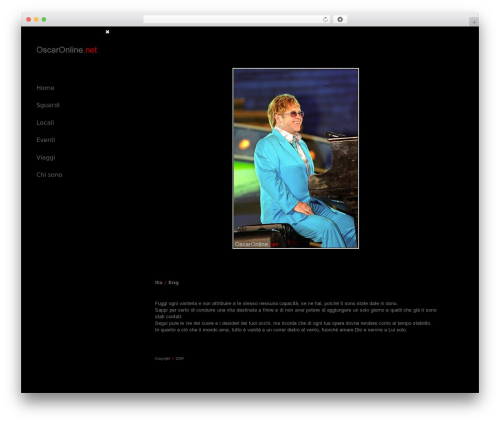Click the paragraph line starting 'Fuggi ogni vanteria'
The width and height of the screenshot is (500, 423).
[x=276, y=303]
